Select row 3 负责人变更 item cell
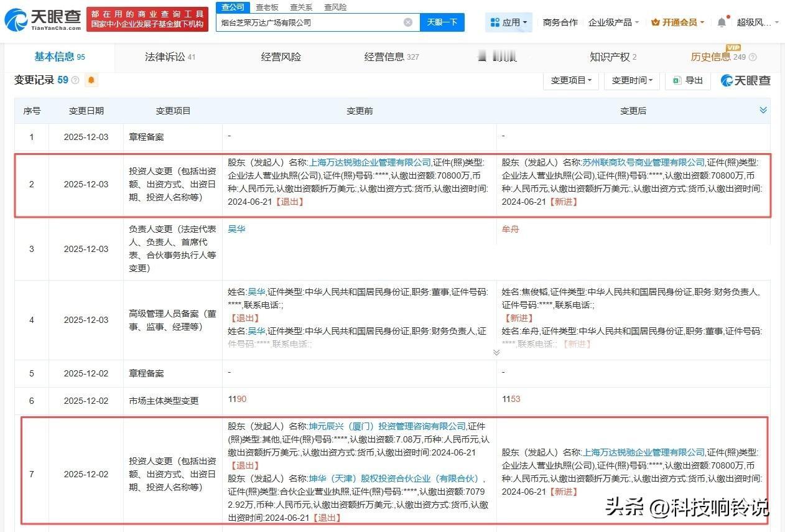Image resolution: width=785 pixels, height=532 pixels. [173, 249]
